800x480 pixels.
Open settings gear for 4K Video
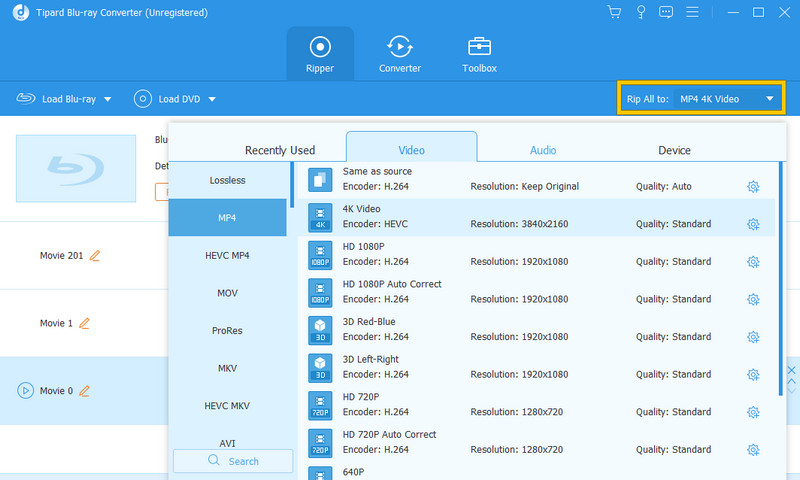click(753, 224)
